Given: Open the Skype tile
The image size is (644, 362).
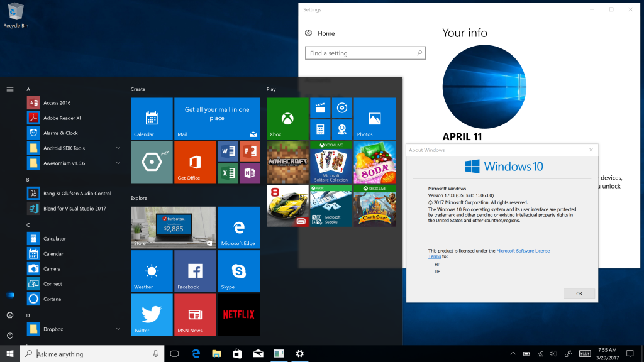Looking at the screenshot, I should (x=238, y=271).
